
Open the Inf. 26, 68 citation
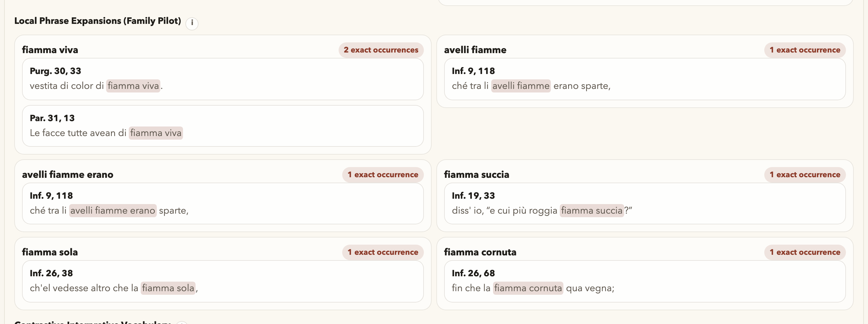coord(473,273)
